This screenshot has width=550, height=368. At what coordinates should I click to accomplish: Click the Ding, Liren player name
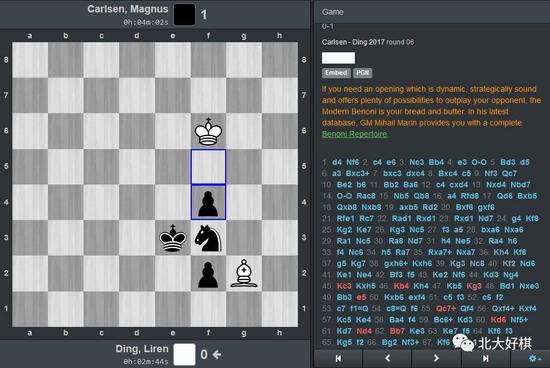click(x=142, y=349)
